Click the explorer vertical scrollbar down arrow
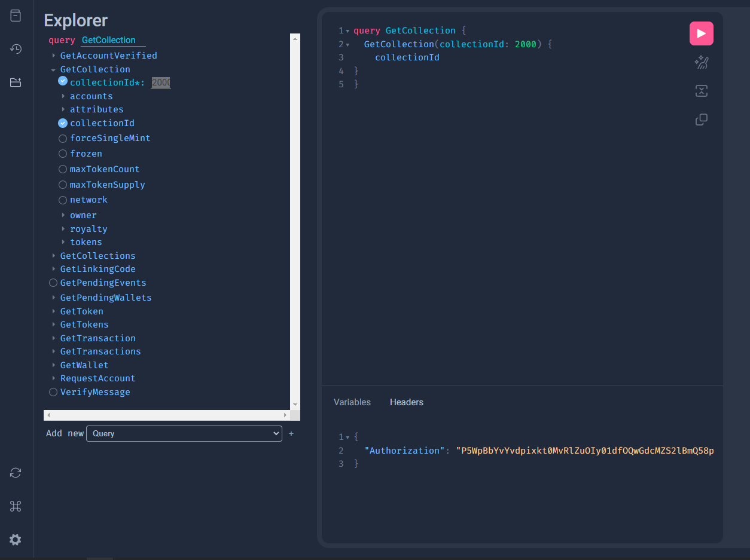Viewport: 750px width, 560px height. tap(295, 405)
